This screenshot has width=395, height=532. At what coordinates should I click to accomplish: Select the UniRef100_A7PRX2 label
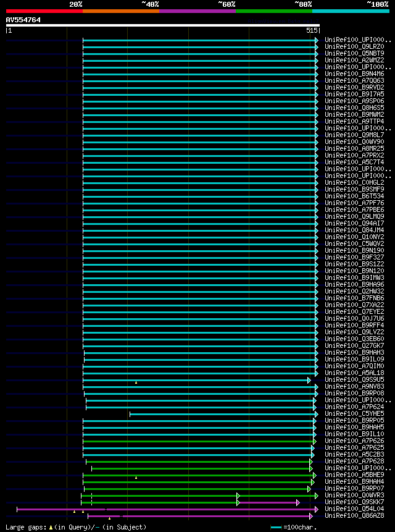point(354,155)
